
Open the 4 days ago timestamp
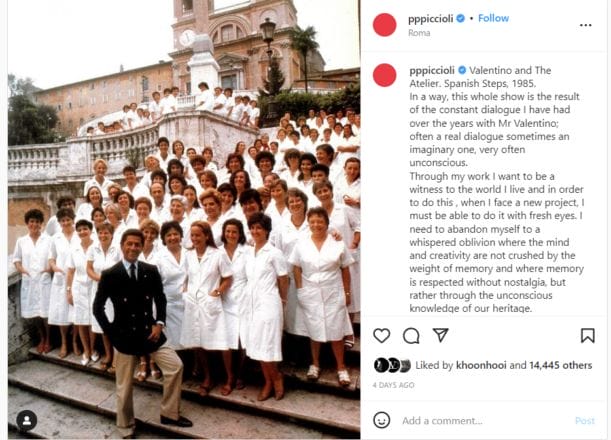click(393, 385)
